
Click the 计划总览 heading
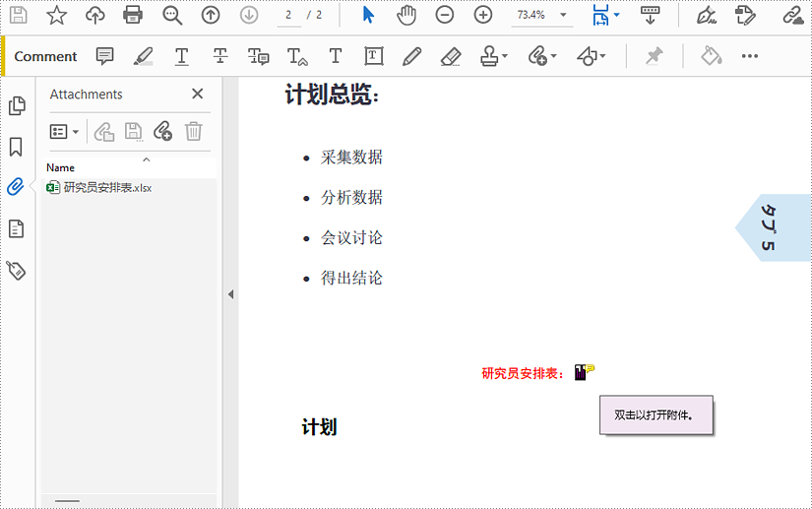point(332,95)
